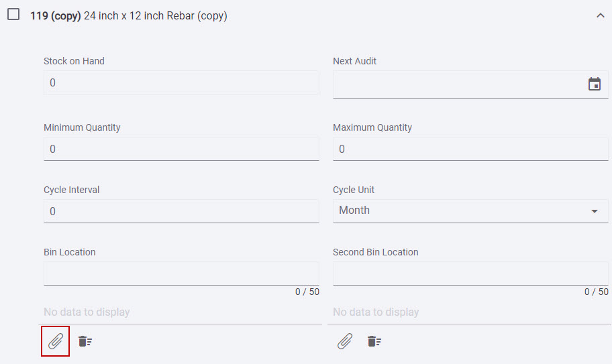The image size is (612, 364).
Task: Click the 119 (copy) item code text
Action: (x=56, y=15)
